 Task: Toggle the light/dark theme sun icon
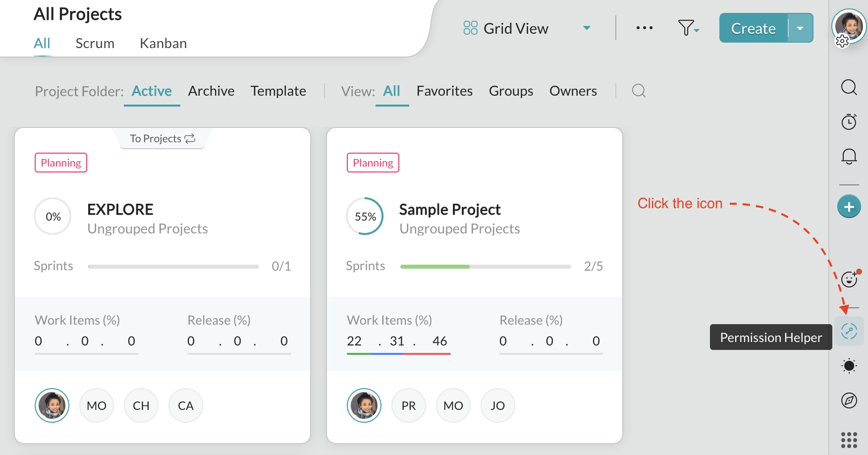849,366
